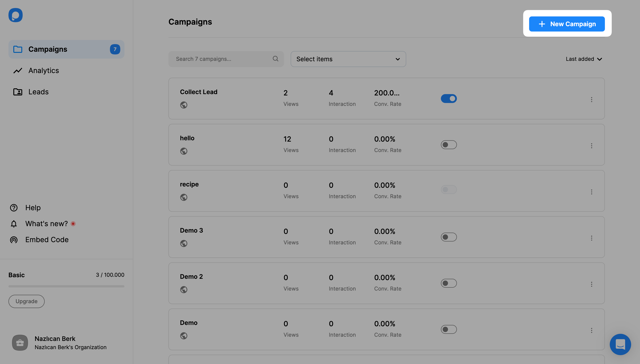Toggle the Collect Lead campaign on
The image size is (640, 364).
(x=449, y=98)
